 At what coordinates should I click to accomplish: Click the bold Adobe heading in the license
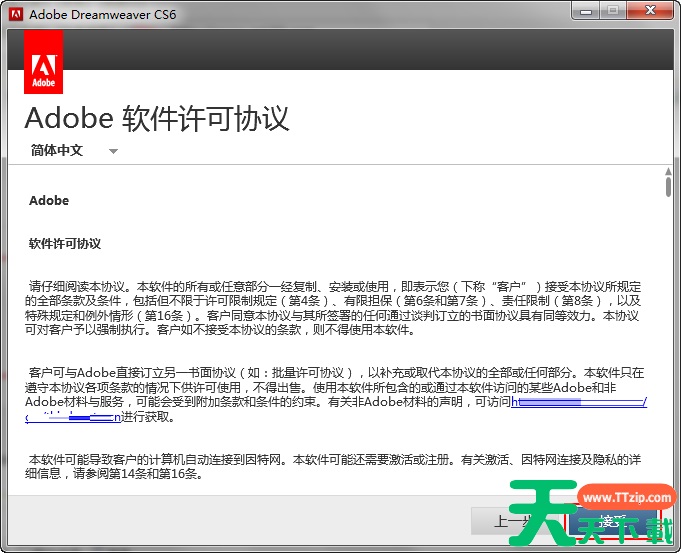(x=49, y=201)
